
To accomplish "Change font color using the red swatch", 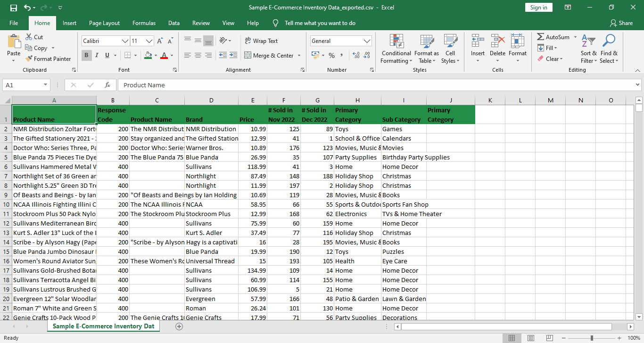I will click(x=164, y=55).
